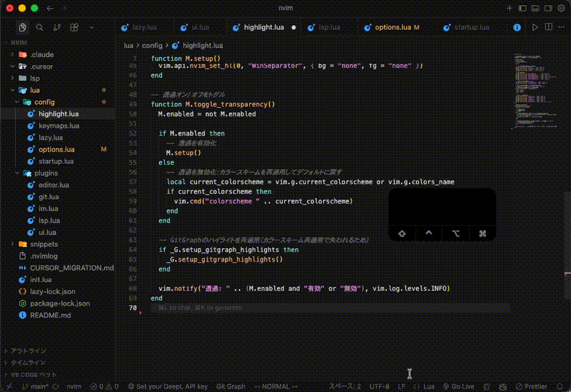Toggle the primary sidebar layout icon

tap(522, 8)
